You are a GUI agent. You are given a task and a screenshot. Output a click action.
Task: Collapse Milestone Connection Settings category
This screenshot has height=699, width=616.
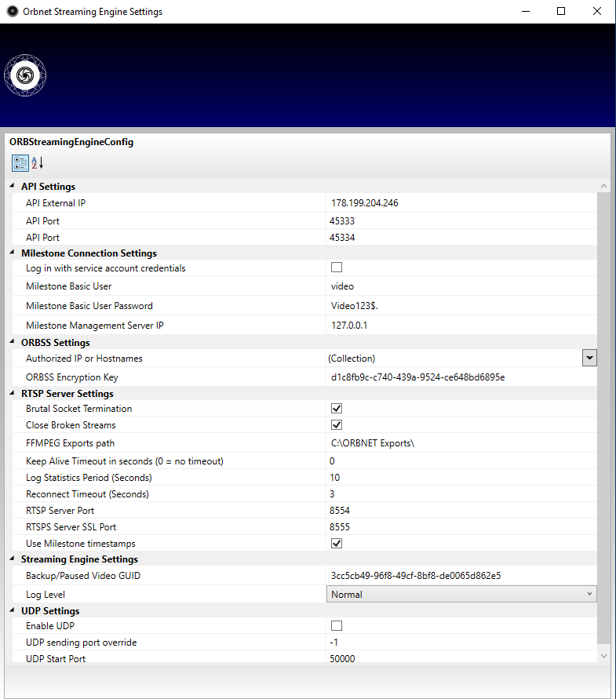tap(12, 253)
